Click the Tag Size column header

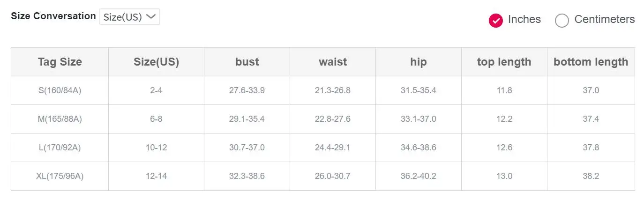(x=60, y=62)
